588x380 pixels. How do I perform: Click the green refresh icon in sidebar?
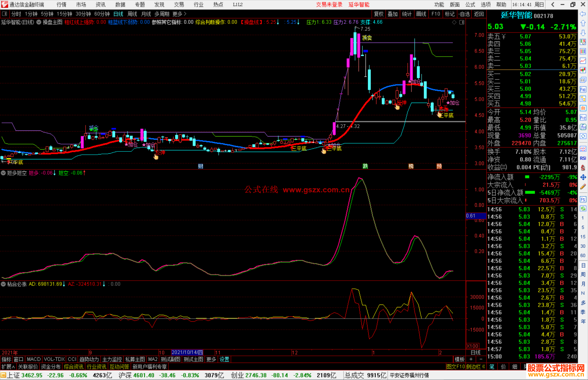tap(583, 209)
